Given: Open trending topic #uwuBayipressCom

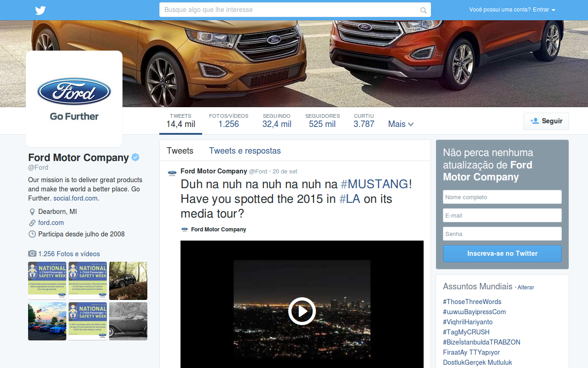Looking at the screenshot, I should coord(474,312).
